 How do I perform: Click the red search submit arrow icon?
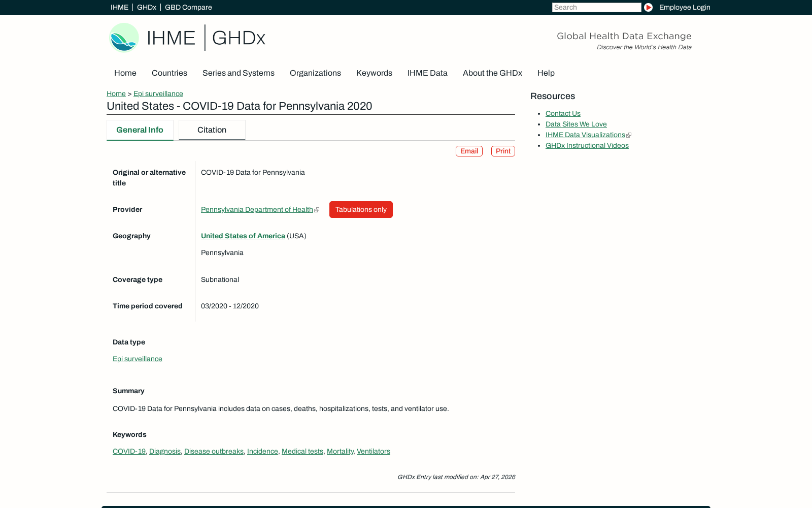pos(648,7)
